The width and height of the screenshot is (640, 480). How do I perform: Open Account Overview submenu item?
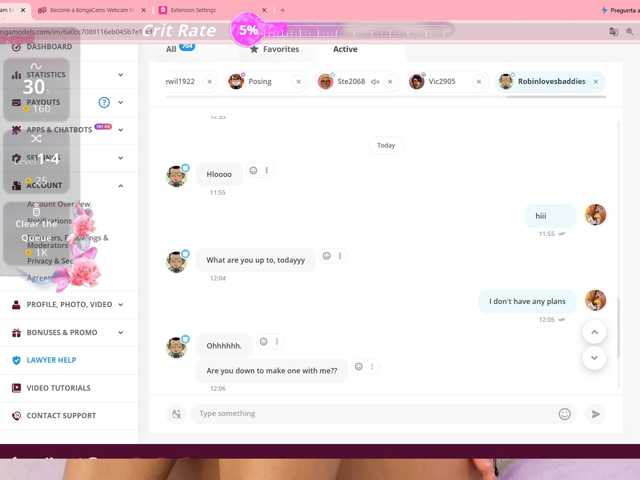coord(59,204)
